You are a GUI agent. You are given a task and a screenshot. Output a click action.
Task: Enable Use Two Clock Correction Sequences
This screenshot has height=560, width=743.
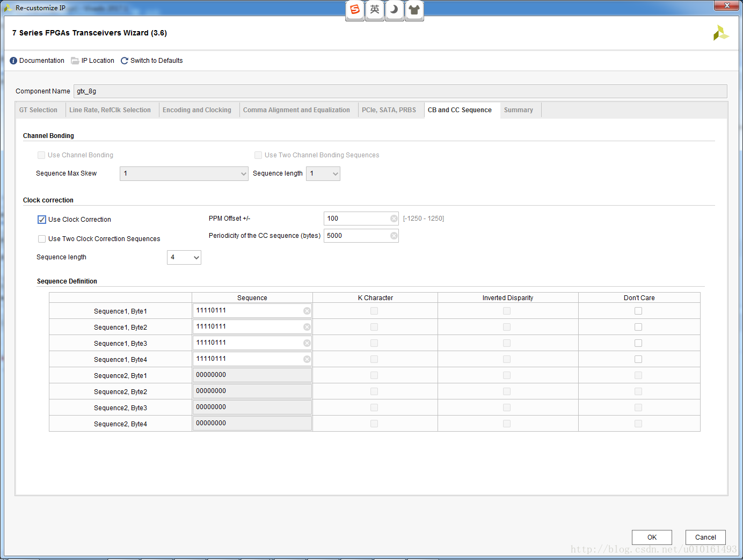pyautogui.click(x=42, y=239)
